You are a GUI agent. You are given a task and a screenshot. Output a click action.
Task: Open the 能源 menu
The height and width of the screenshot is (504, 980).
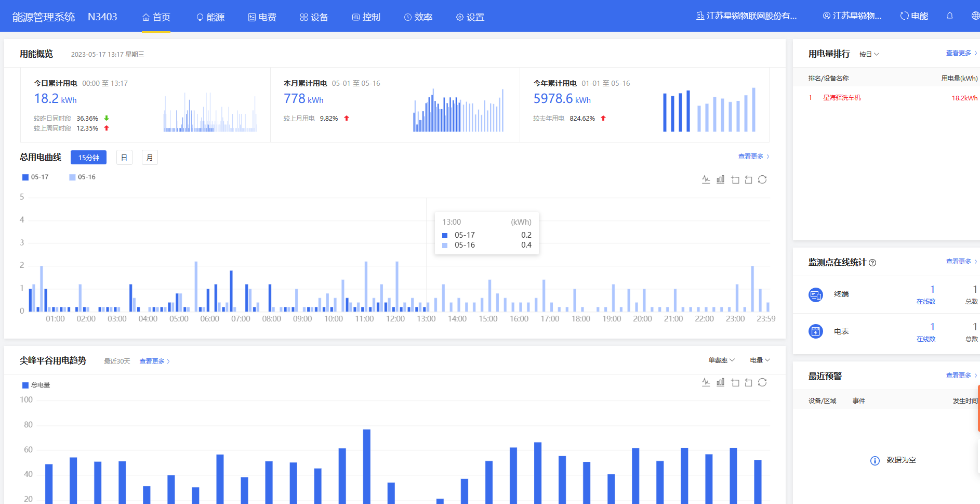click(x=210, y=17)
